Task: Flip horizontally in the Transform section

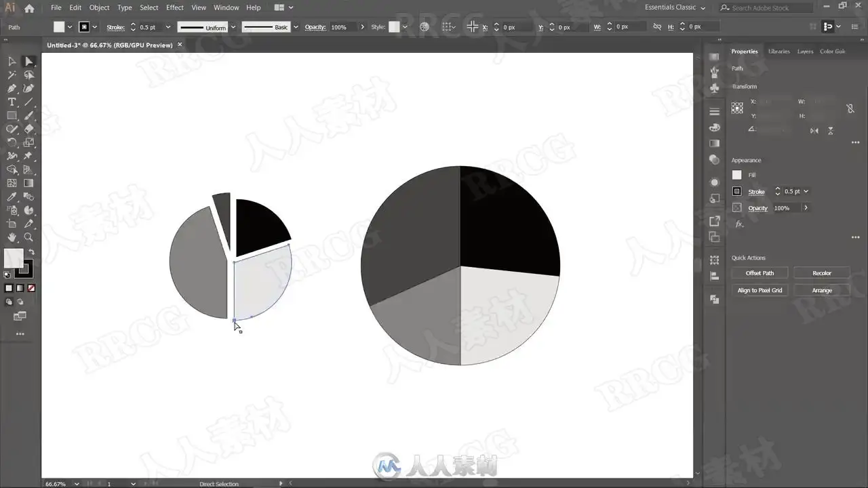Action: pos(814,130)
